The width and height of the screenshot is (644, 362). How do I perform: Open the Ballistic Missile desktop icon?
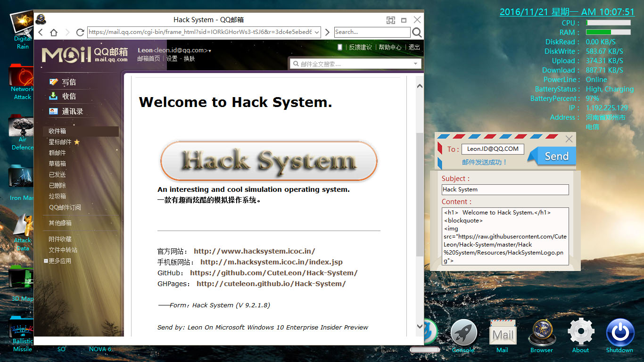point(22,335)
